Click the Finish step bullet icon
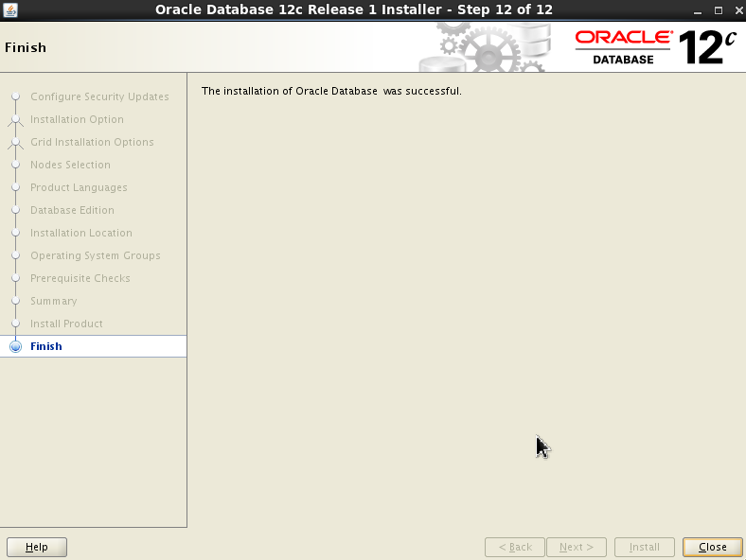 coord(16,346)
